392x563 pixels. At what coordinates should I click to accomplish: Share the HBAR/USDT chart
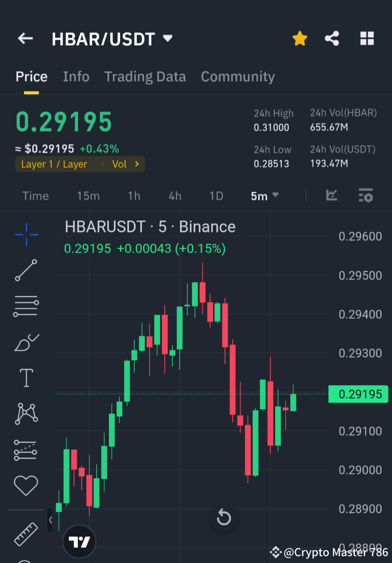(x=332, y=39)
